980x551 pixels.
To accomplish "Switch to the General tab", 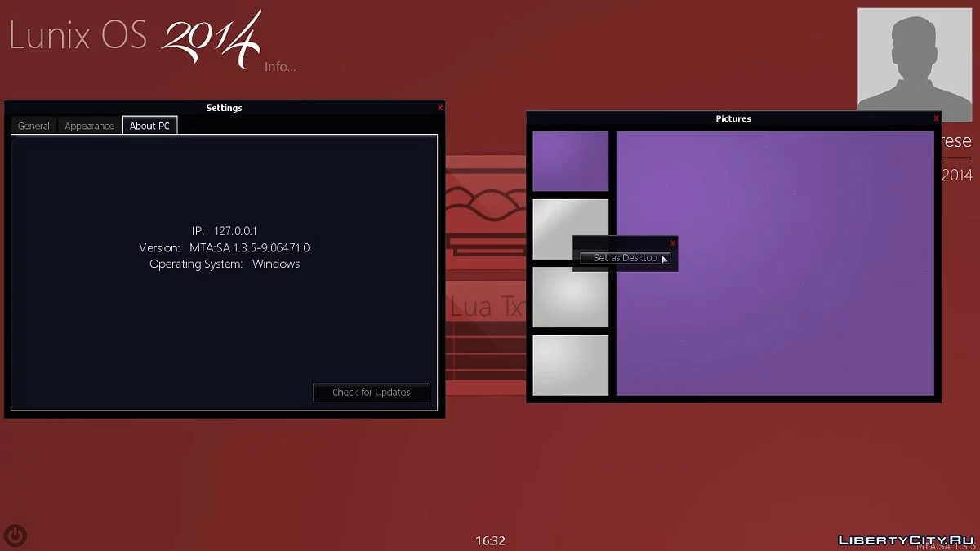I will [34, 126].
